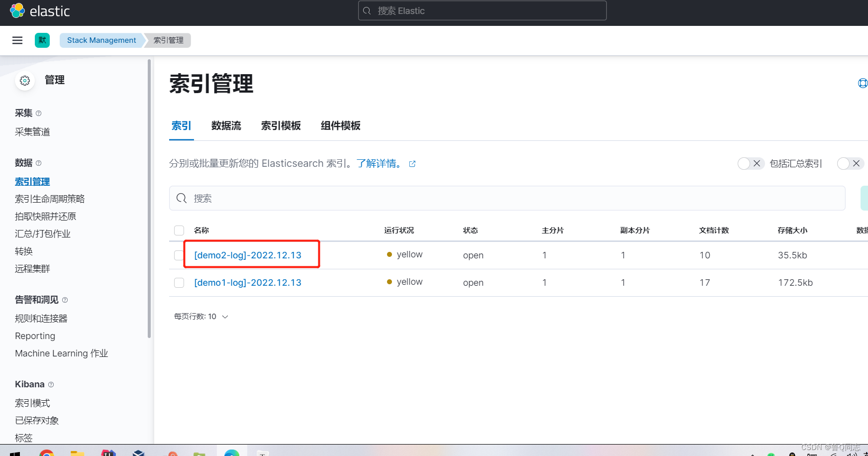Screen dimensions: 868x456
Task: Click open status of demo1-log row
Action: point(473,283)
